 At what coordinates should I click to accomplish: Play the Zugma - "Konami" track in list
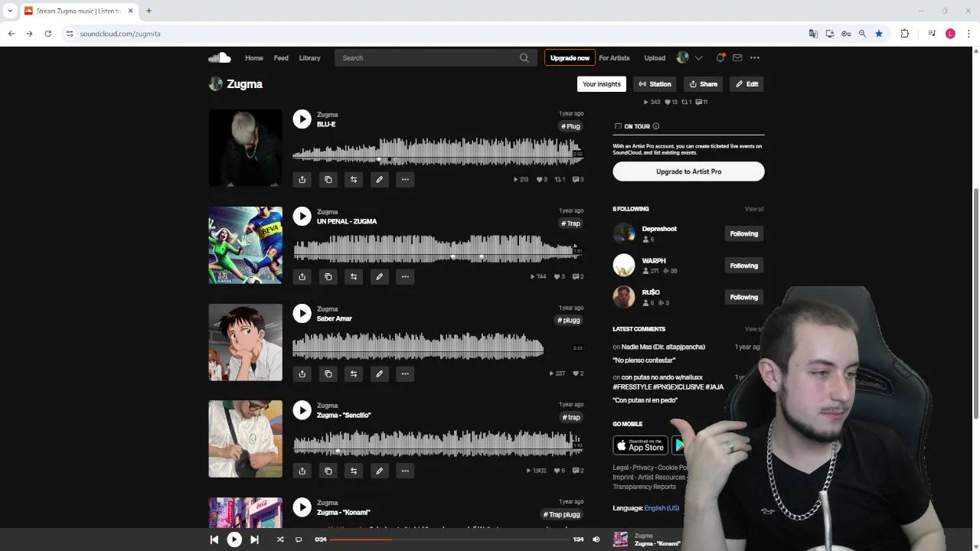point(302,507)
